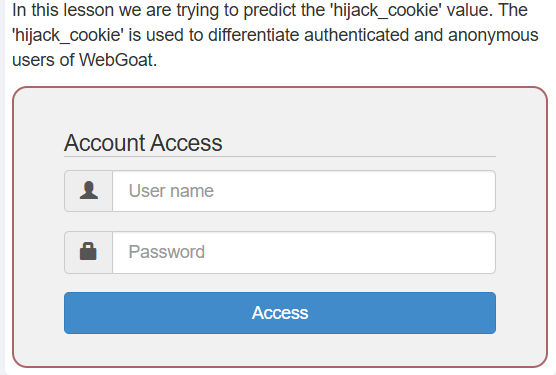
Task: Submit the form with the Access button
Action: (x=280, y=313)
